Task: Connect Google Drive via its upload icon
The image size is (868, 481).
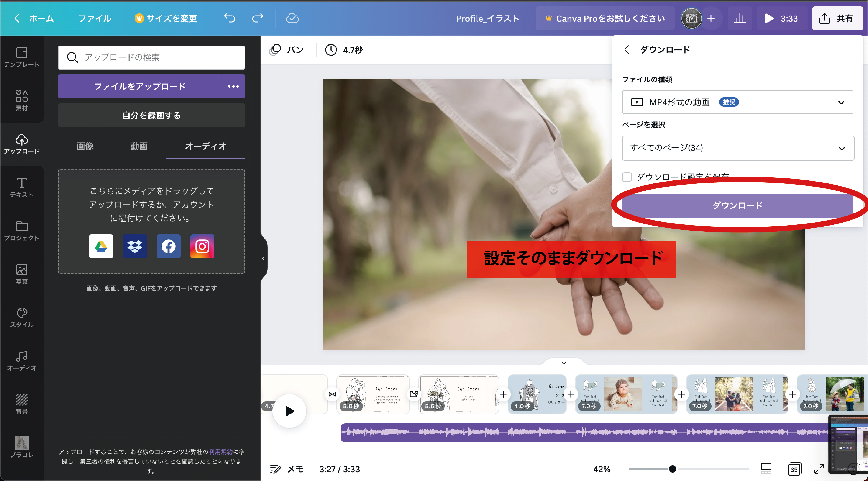Action: pyautogui.click(x=101, y=246)
